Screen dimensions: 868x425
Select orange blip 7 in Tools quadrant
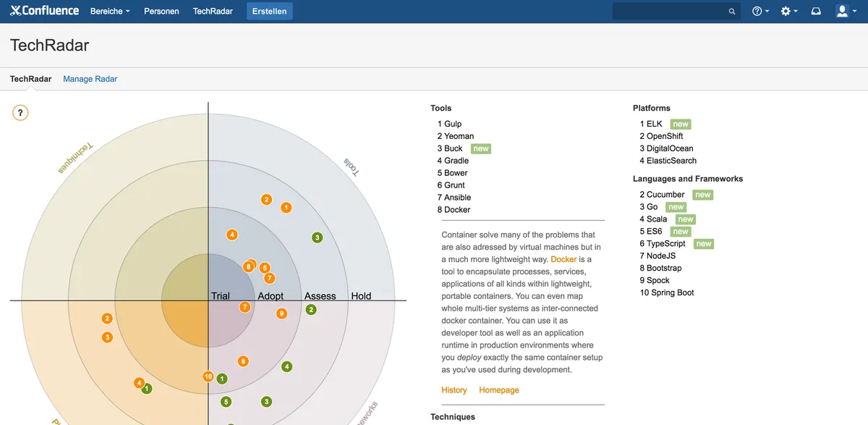[x=269, y=278]
